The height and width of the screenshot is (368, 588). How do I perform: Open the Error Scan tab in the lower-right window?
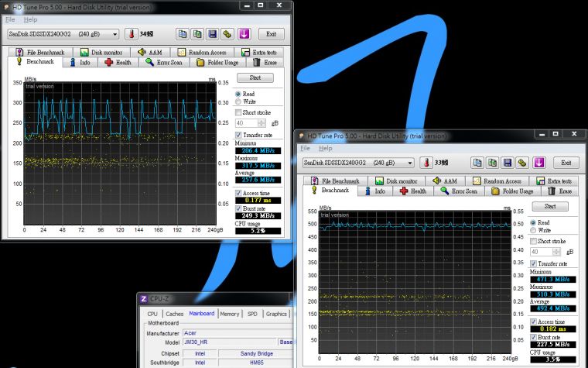[459, 191]
